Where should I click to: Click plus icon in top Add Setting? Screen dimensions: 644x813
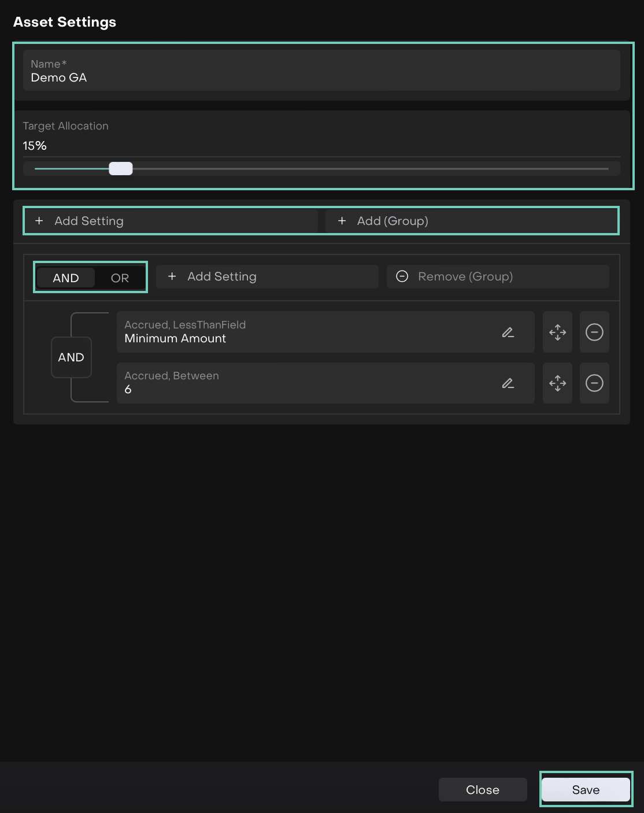coord(39,221)
